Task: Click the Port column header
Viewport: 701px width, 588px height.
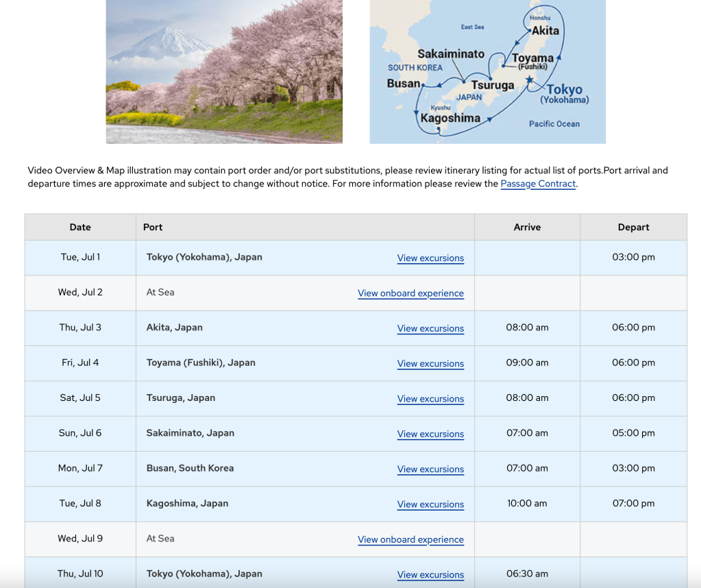Action: click(x=153, y=227)
